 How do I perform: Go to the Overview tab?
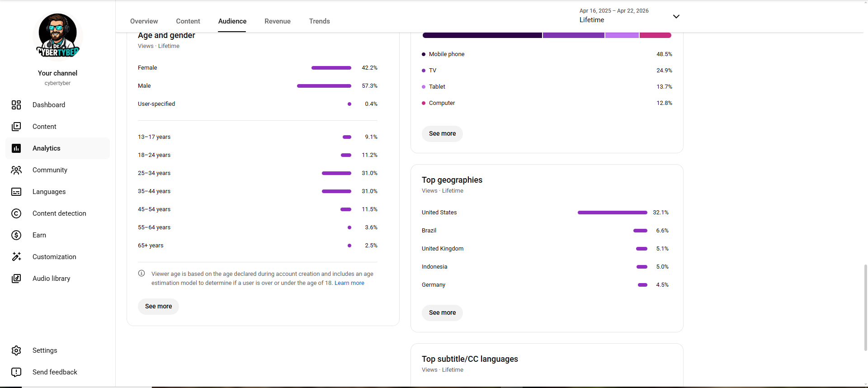pos(144,21)
